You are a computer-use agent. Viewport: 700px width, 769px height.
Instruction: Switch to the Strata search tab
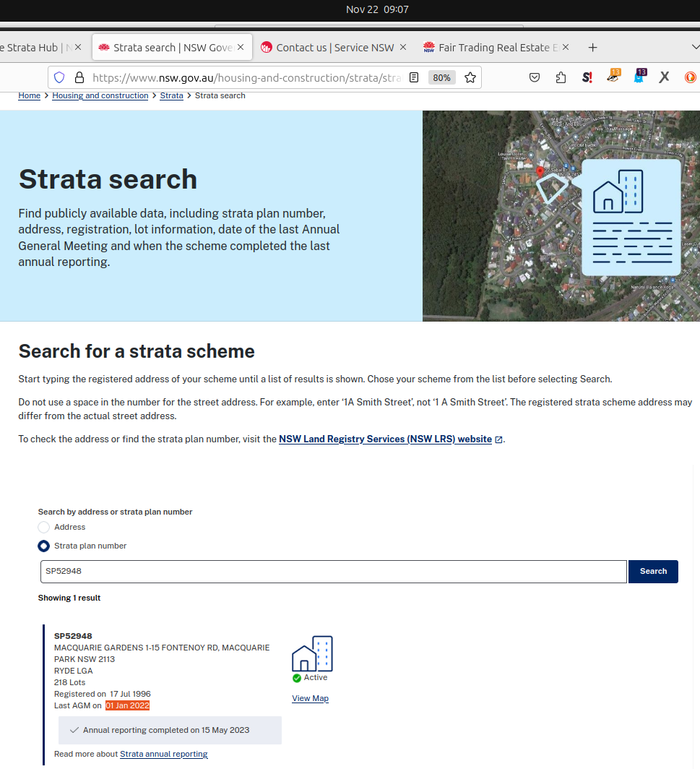point(172,47)
